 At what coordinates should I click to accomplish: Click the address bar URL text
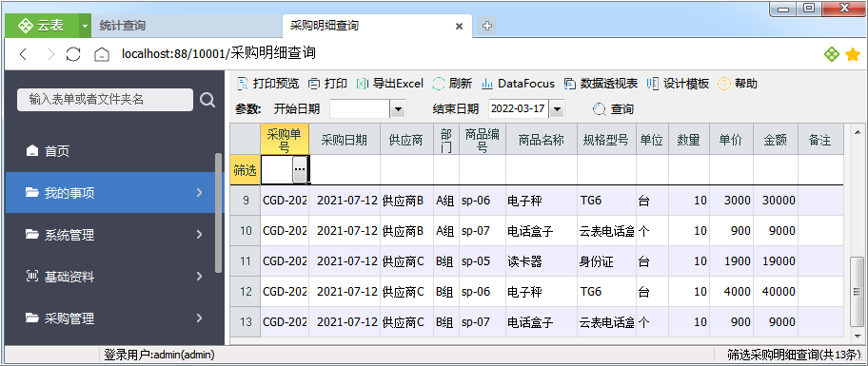pos(219,53)
